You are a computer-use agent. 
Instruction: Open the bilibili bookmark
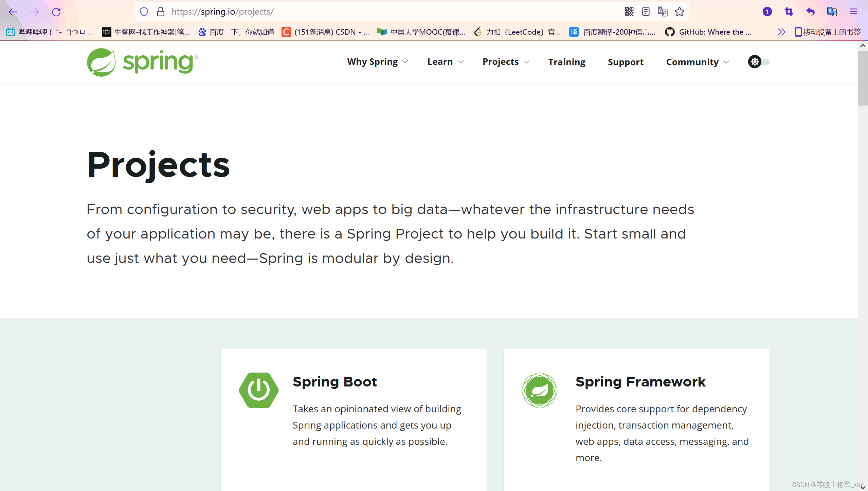[50, 32]
